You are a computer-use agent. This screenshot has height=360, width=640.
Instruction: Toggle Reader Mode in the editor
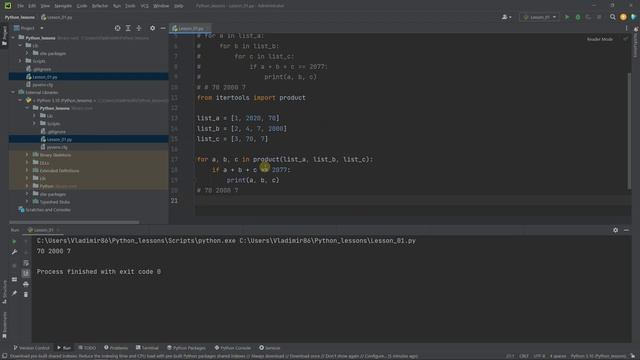click(x=600, y=39)
